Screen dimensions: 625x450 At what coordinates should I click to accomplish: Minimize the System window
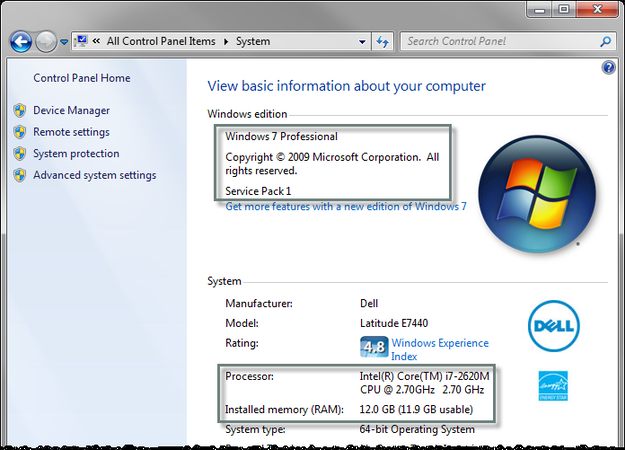tap(539, 9)
